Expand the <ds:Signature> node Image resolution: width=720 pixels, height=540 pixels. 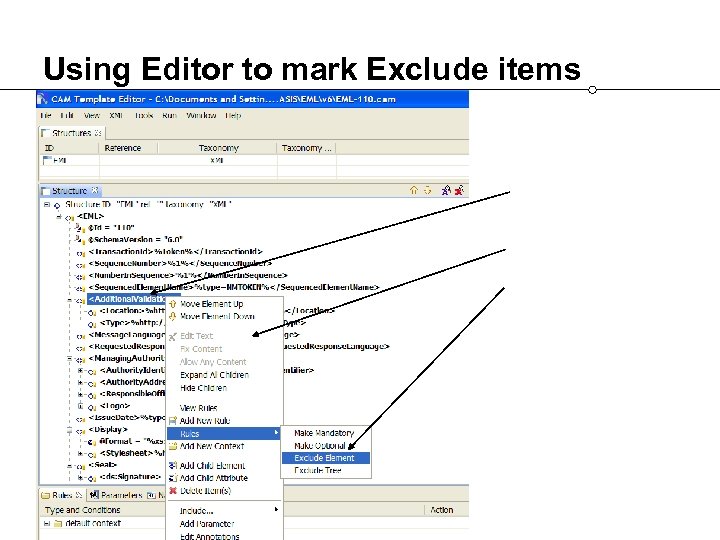coord(80,478)
